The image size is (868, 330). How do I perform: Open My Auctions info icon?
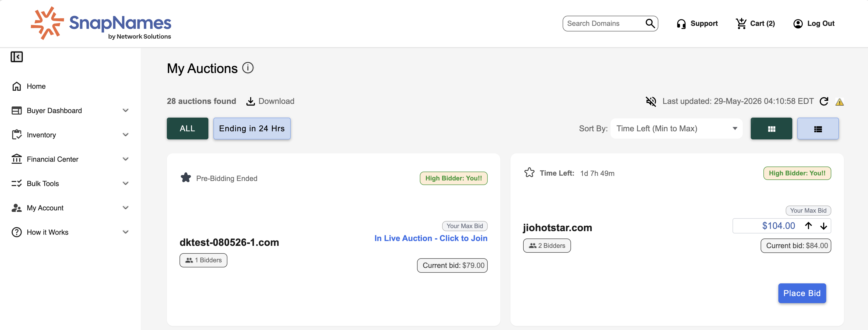click(248, 68)
